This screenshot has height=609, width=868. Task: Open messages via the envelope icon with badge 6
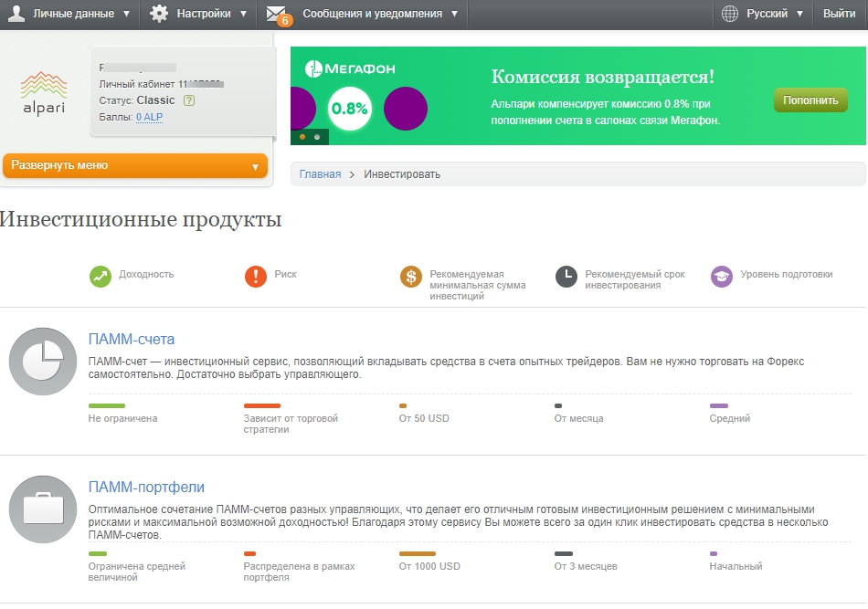point(276,13)
